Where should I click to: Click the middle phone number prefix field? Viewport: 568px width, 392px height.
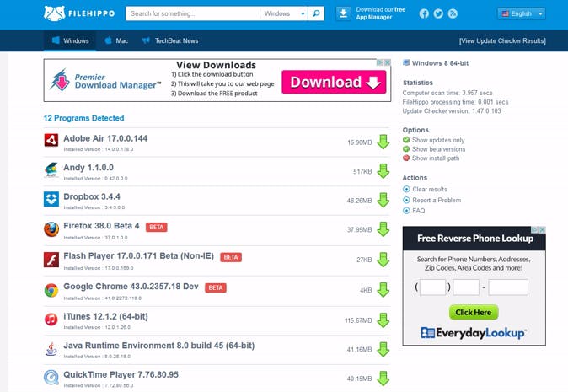[466, 287]
